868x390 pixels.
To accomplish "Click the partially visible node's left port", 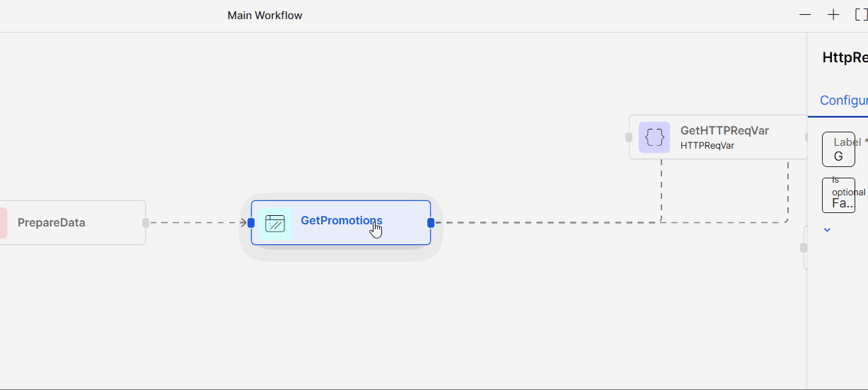I will [804, 248].
